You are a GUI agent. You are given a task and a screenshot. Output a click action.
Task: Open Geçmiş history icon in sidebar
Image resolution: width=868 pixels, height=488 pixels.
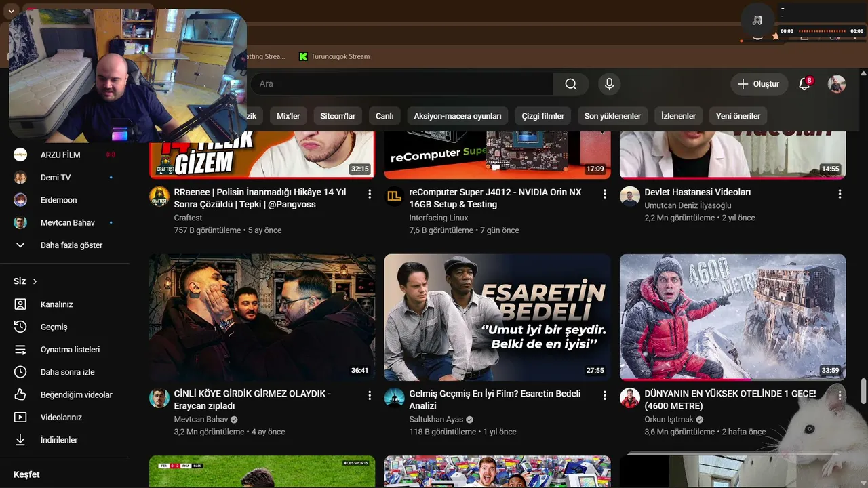coord(20,327)
